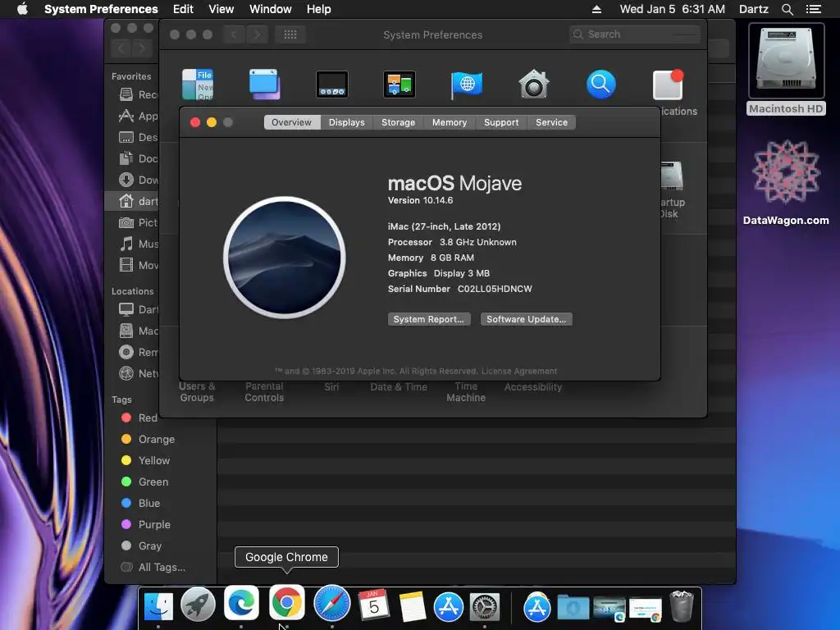This screenshot has width=840, height=630.
Task: Open the License Agreement link
Action: (x=519, y=371)
